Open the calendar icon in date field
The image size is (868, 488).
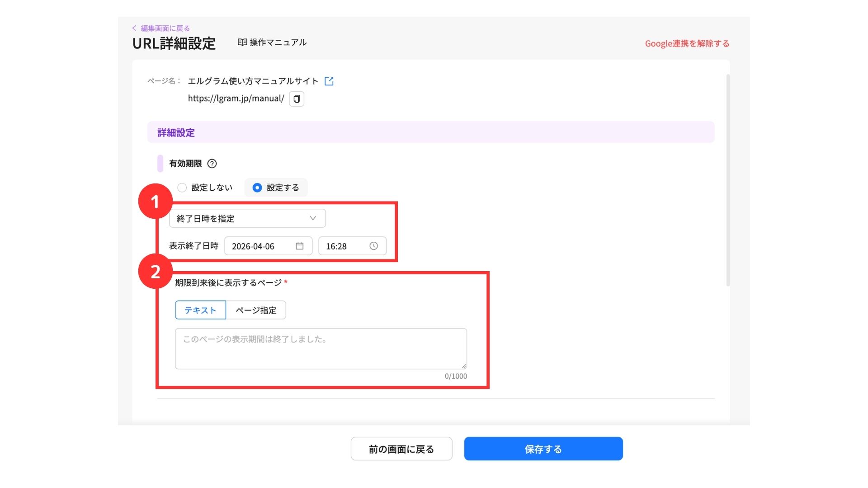coord(299,246)
